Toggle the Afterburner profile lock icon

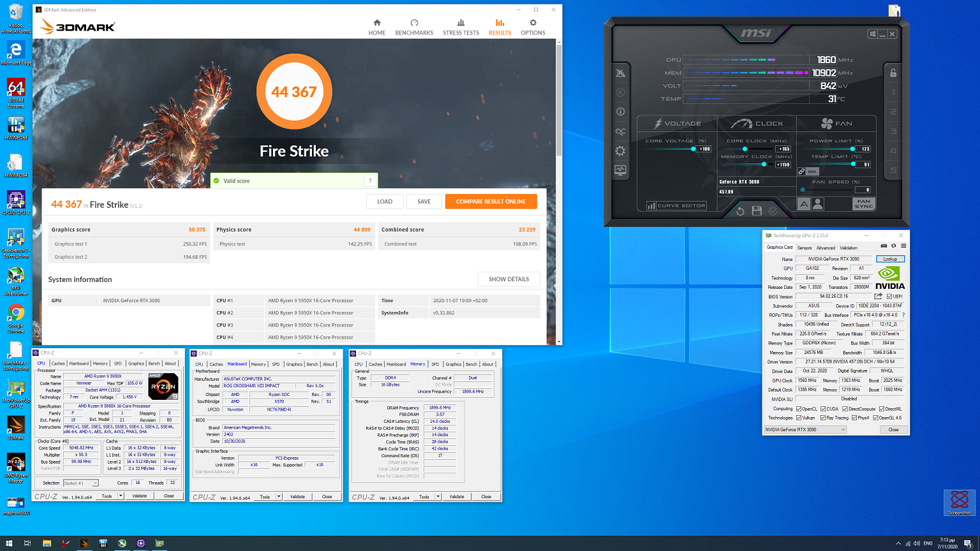pyautogui.click(x=893, y=73)
